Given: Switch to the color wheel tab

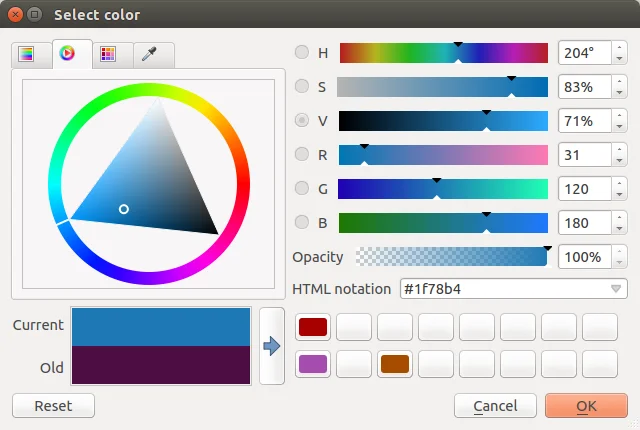Looking at the screenshot, I should [x=67, y=54].
